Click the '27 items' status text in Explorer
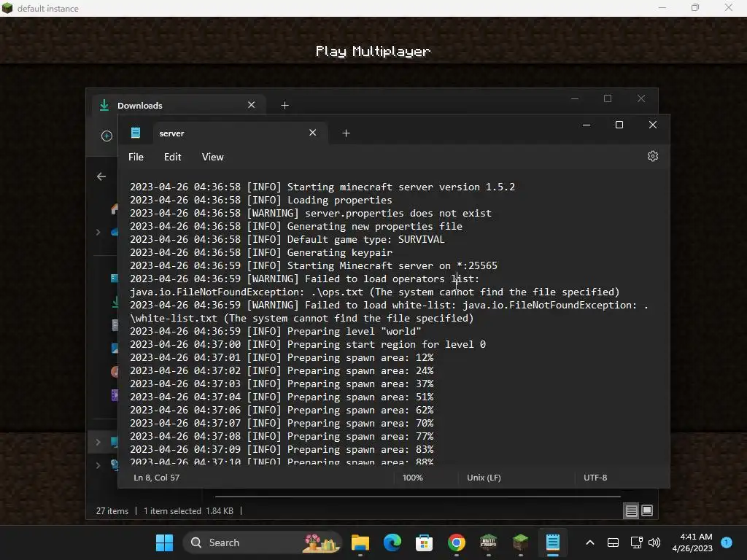Image resolution: width=747 pixels, height=560 pixels. coord(112,511)
